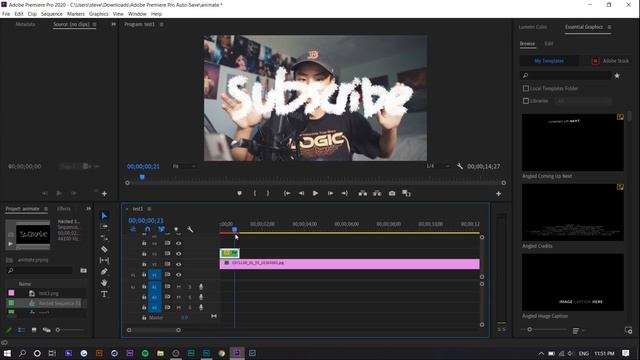
Task: Open Program monitor button editor plus
Action: (498, 193)
